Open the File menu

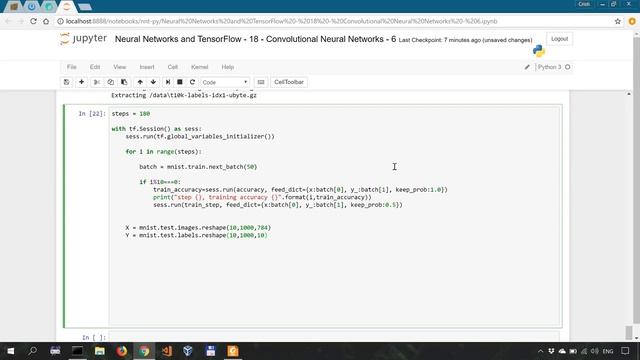click(71, 67)
